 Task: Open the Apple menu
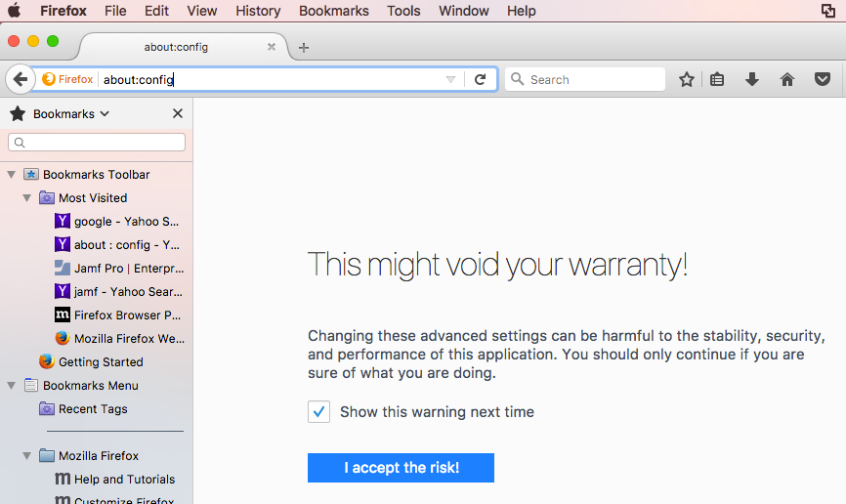coord(15,11)
